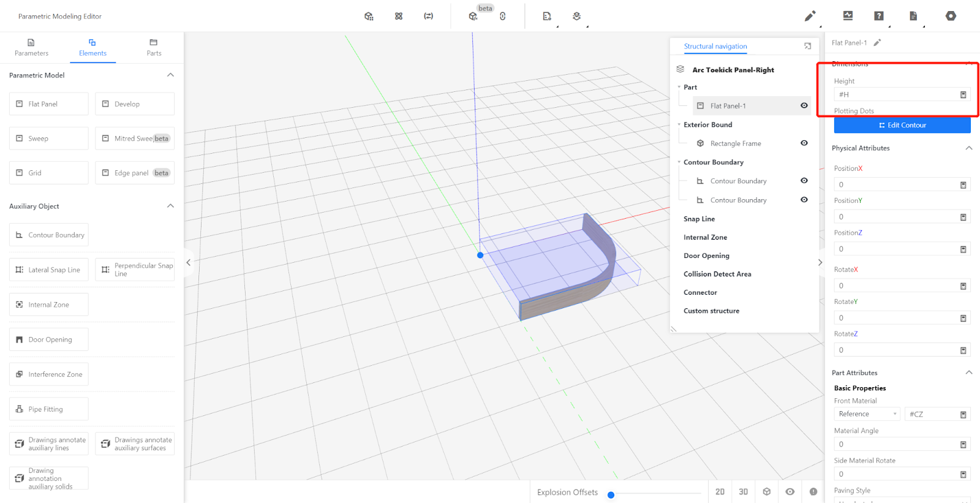Switch to 2D view mode
Viewport: 980px width, 503px height.
coord(720,491)
